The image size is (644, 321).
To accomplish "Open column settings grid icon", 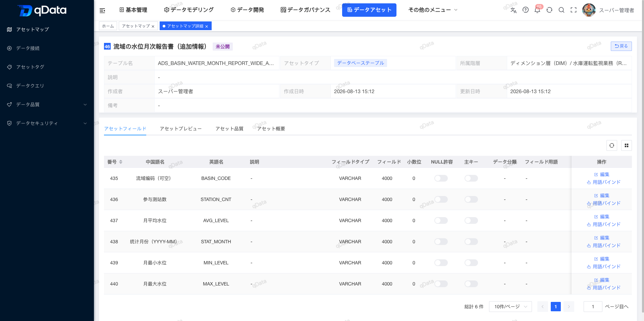I will point(627,145).
